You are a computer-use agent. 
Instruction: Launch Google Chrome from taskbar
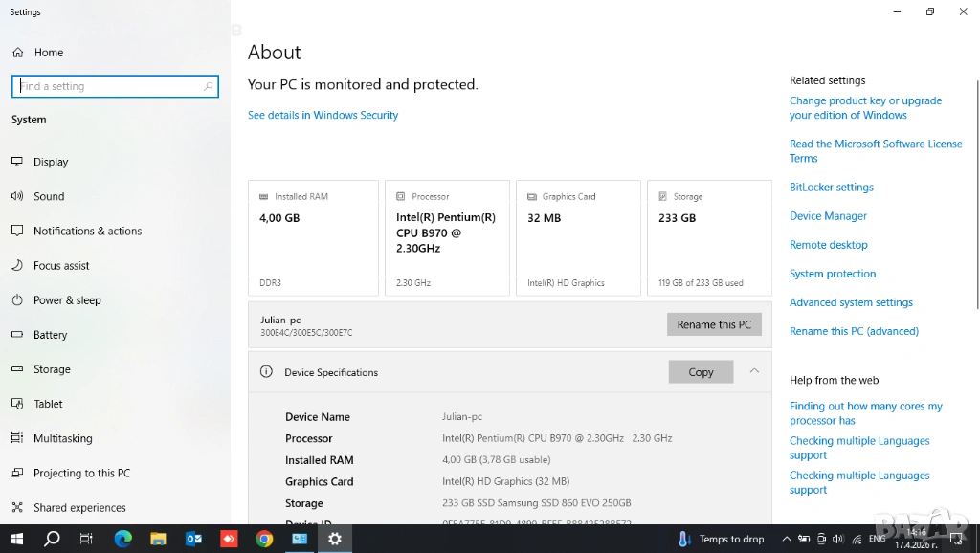[264, 539]
